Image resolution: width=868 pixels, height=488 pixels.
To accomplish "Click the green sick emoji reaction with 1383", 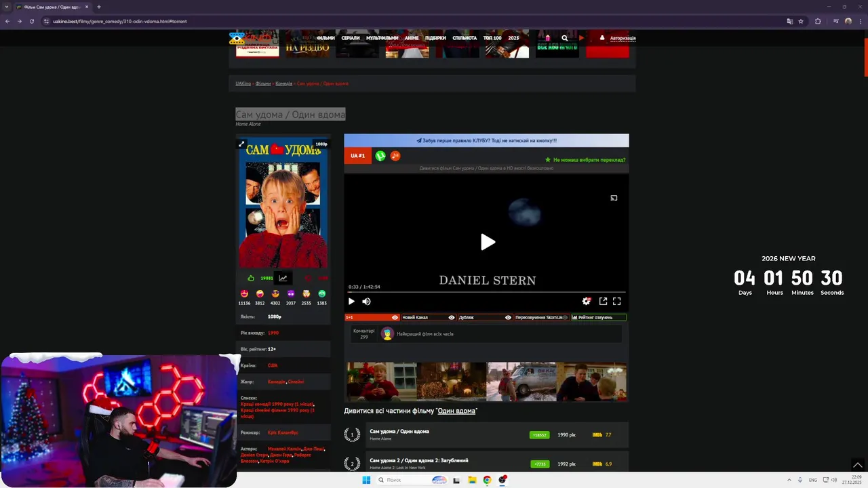I will [322, 293].
